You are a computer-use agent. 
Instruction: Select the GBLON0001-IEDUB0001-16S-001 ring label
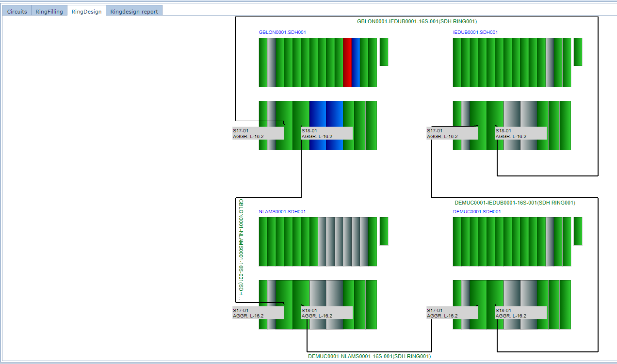pos(417,22)
